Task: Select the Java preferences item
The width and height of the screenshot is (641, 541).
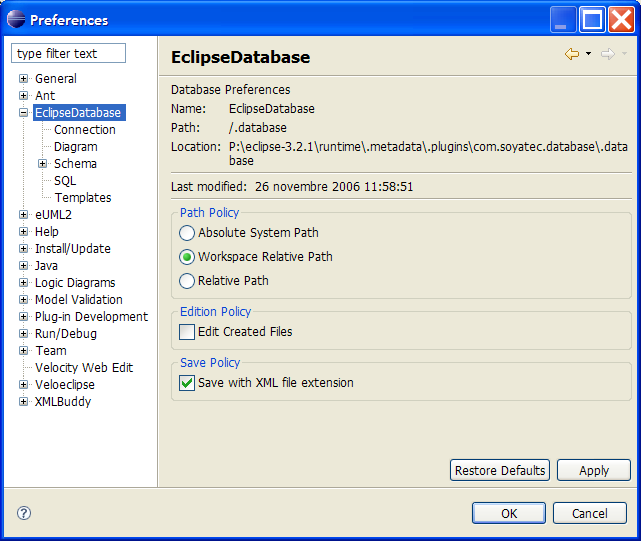Action: 46,266
